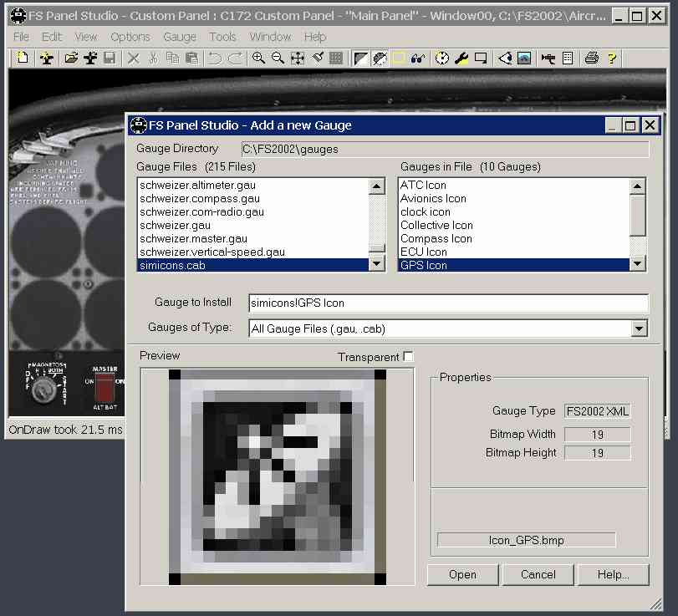Select schweizer.vertical-speed.gau file
678x616 pixels.
point(253,252)
